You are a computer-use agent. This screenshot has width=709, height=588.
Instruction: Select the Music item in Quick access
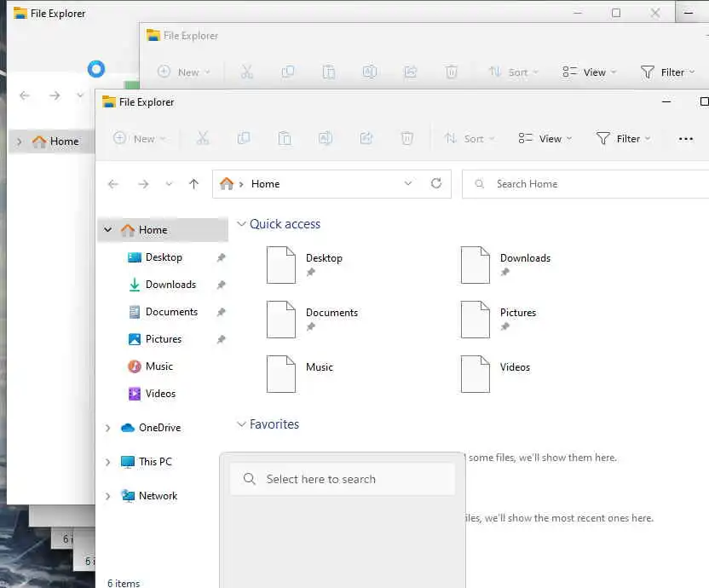click(300, 373)
